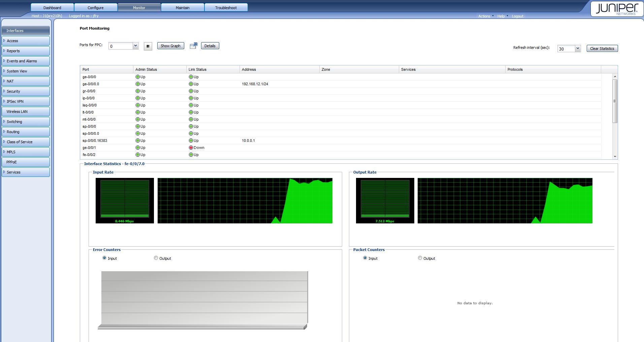Screen dimensions: 644x342
Task: Click the red Down status icon for ge-0/0/1
Action: tap(191, 148)
